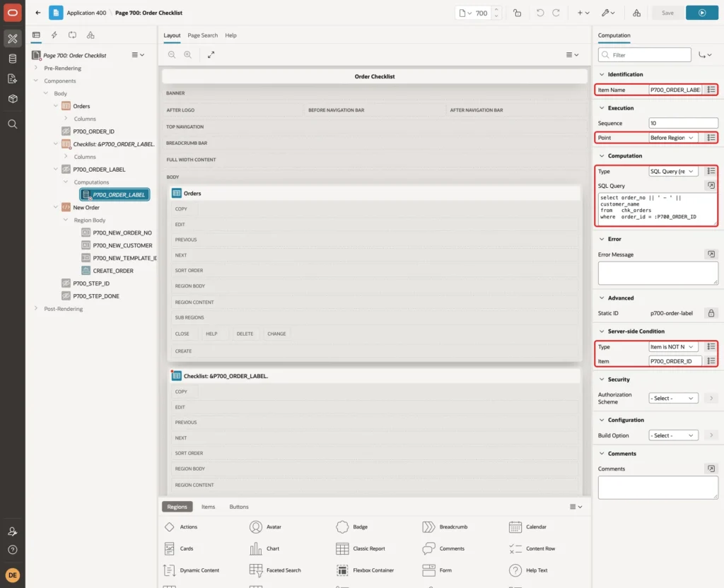Open editor for Comments field
Viewport: 724px width, 588px height.
click(x=711, y=469)
